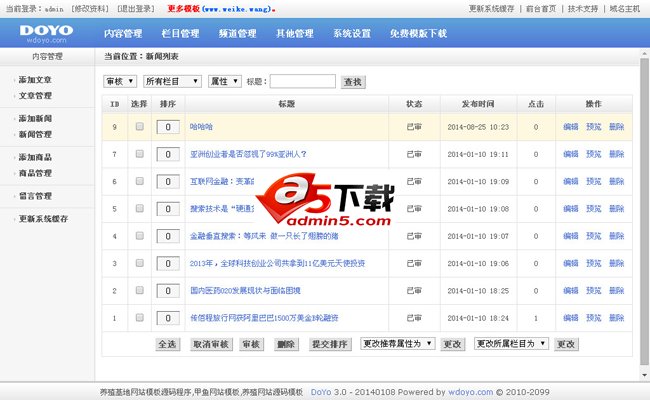This screenshot has height=400, width=650.
Task: Click the 全选 select-all button
Action: tap(167, 344)
